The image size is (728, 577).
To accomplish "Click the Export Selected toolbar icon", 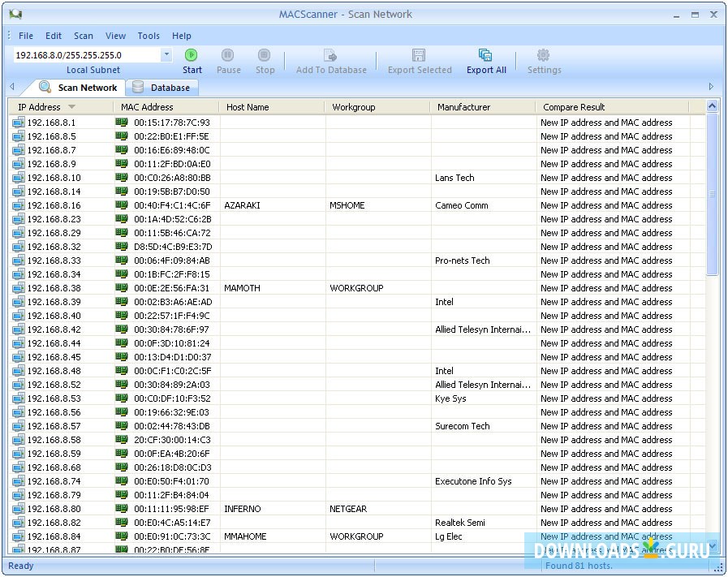I will pyautogui.click(x=419, y=55).
